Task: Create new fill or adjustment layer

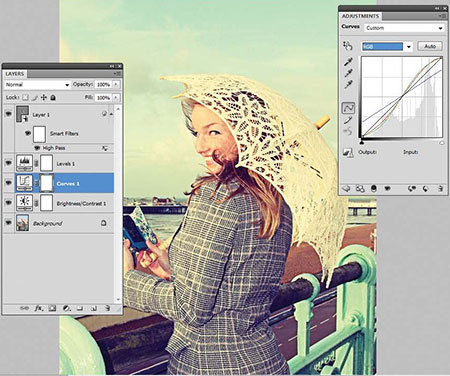Action: [x=66, y=308]
